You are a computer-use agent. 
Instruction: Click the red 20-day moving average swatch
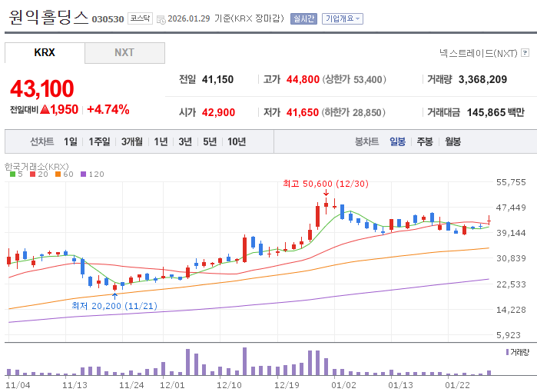pyautogui.click(x=33, y=174)
